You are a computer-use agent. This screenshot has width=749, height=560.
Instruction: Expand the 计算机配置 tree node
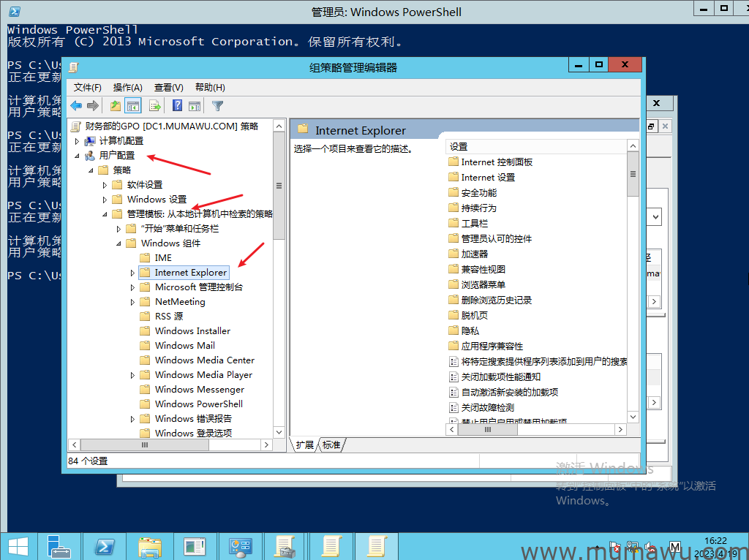(x=77, y=141)
